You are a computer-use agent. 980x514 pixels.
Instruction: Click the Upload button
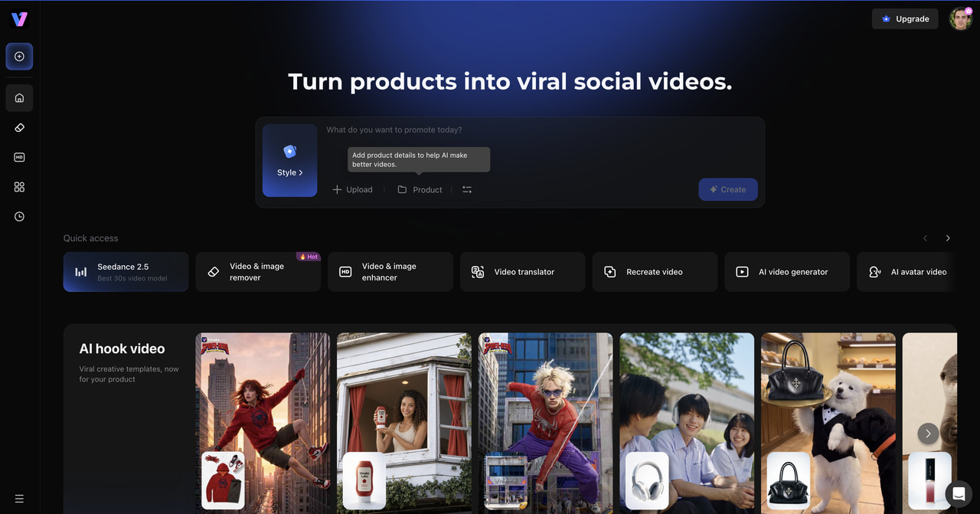[352, 190]
